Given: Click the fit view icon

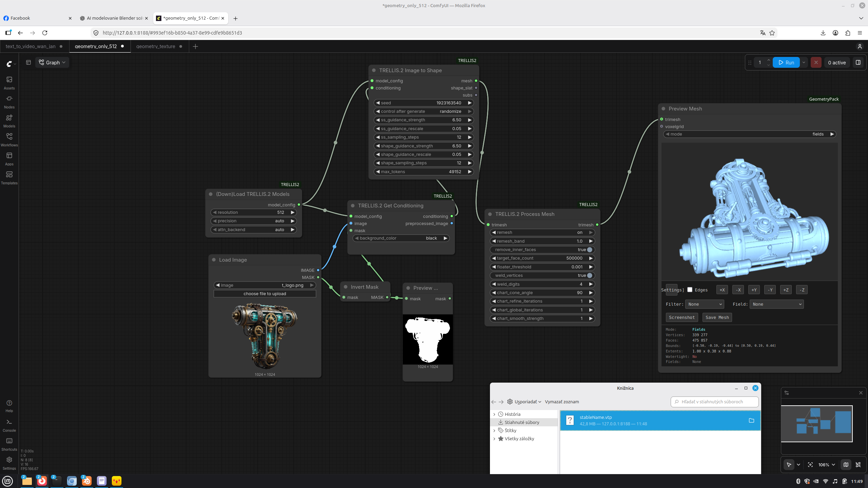Looking at the screenshot, I should [x=810, y=465].
